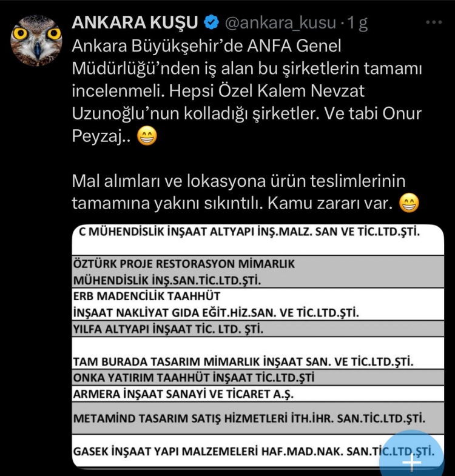This screenshot has width=455, height=476.
Task: Click the ONKA YATIRIM TAAHHÜT row
Action: [x=258, y=378]
